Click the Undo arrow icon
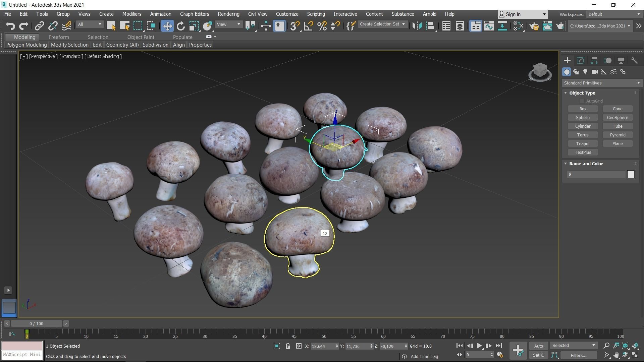The image size is (644, 362). pos(10,26)
